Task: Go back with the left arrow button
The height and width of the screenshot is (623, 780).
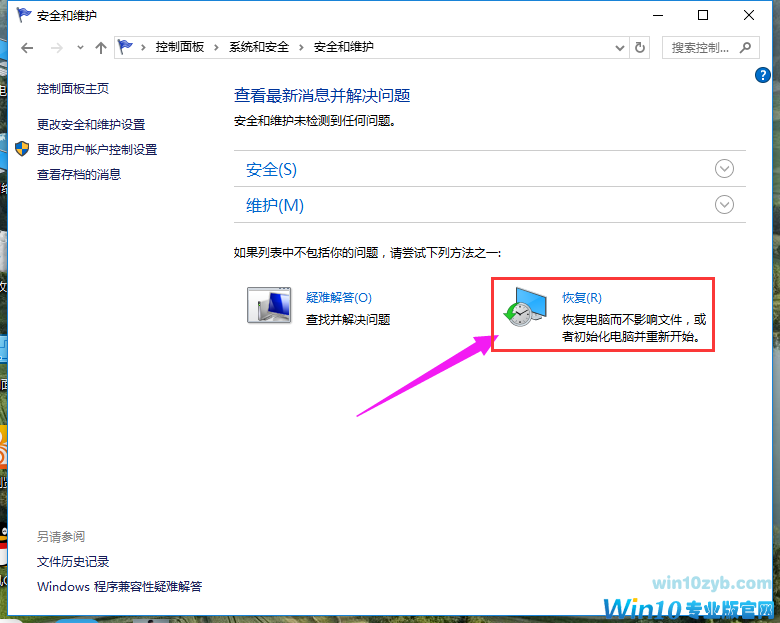Action: coord(27,48)
